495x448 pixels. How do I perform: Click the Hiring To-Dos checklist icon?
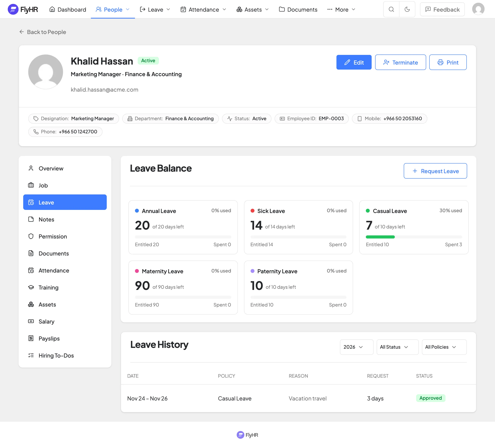click(31, 355)
